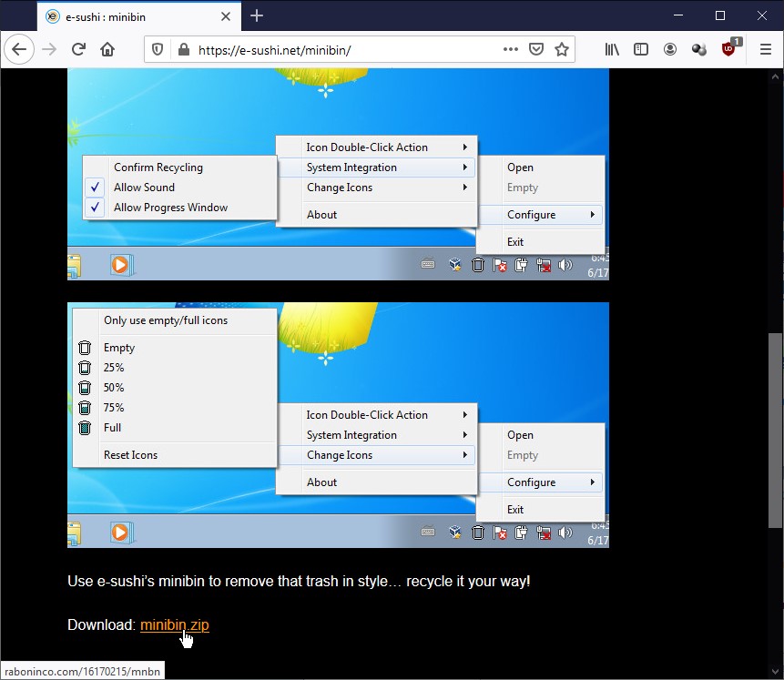The width and height of the screenshot is (784, 680).
Task: Reload the minibin page
Action: tap(78, 49)
